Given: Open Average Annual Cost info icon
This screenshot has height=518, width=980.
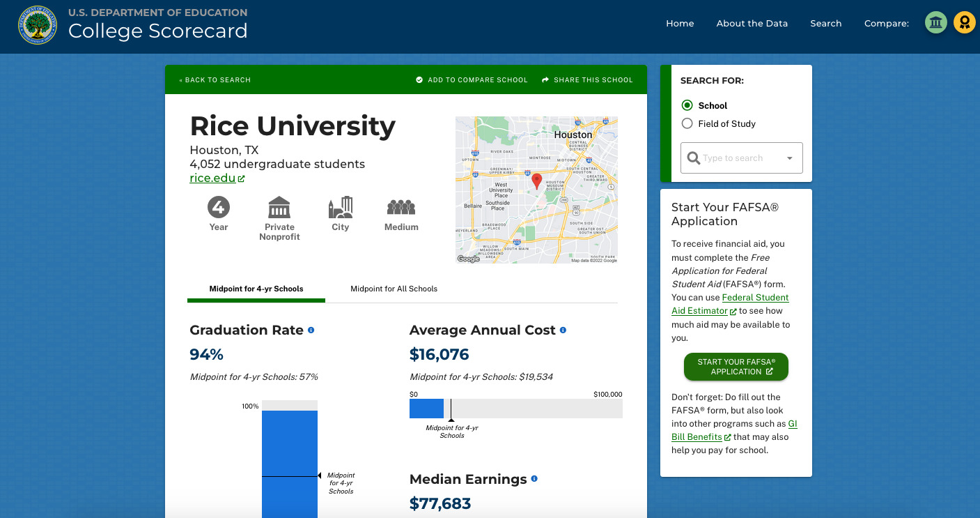Looking at the screenshot, I should pos(563,330).
